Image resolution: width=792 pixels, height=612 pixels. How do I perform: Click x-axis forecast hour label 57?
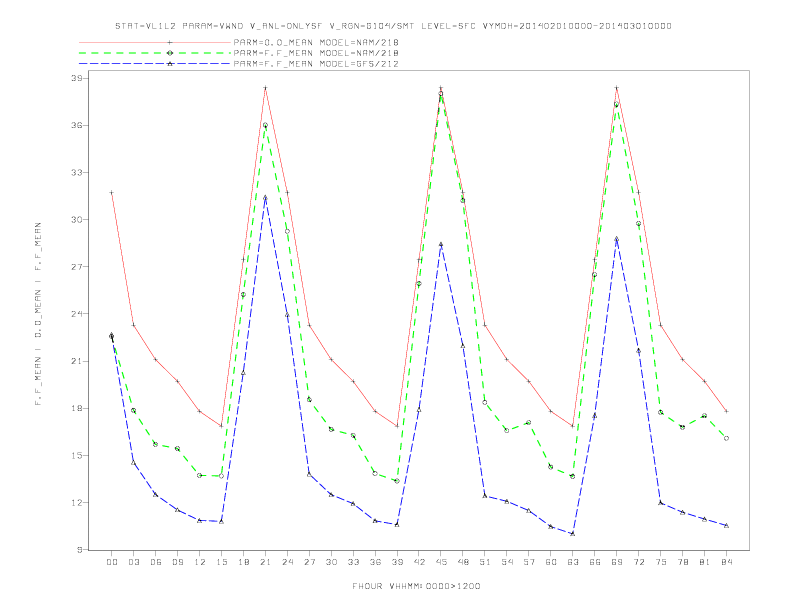click(529, 562)
